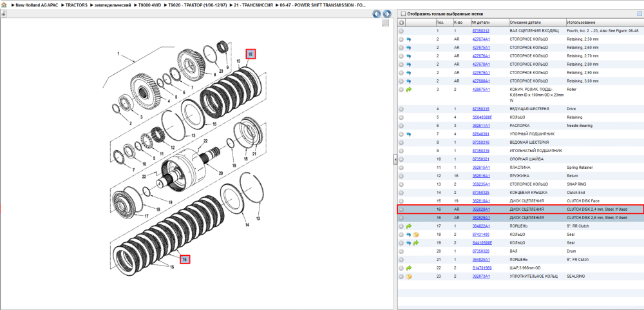644x310 pixels.
Task: Click the download icon above the diagram
Action: pos(3,14)
